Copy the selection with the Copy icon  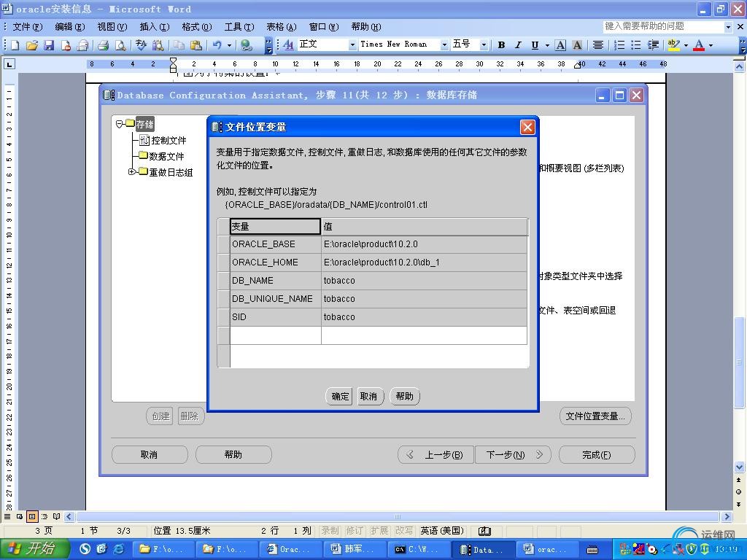[x=179, y=45]
